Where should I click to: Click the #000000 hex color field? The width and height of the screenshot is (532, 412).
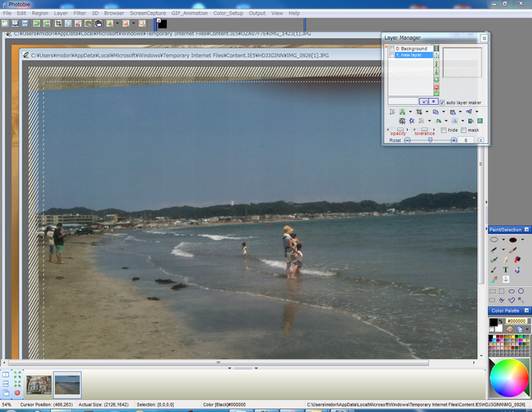(x=516, y=321)
